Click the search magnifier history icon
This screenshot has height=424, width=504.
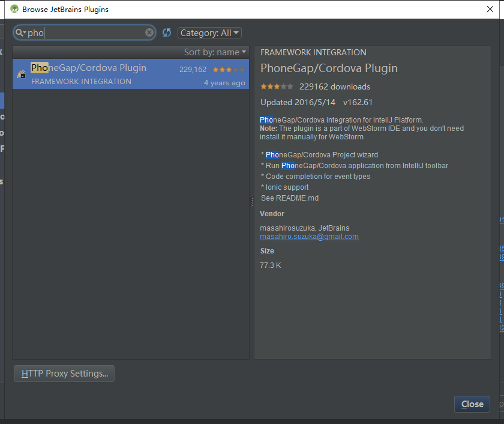(x=20, y=32)
